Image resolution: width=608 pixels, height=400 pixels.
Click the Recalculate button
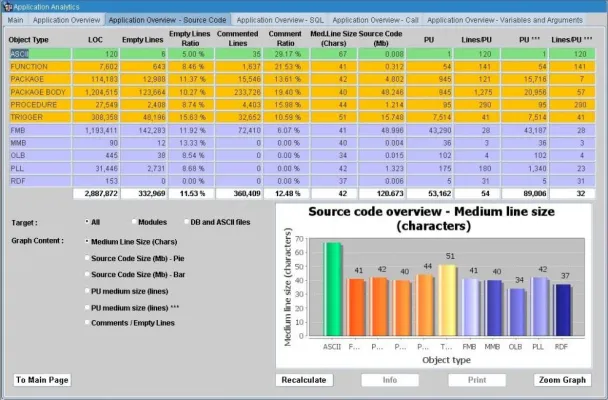point(305,380)
